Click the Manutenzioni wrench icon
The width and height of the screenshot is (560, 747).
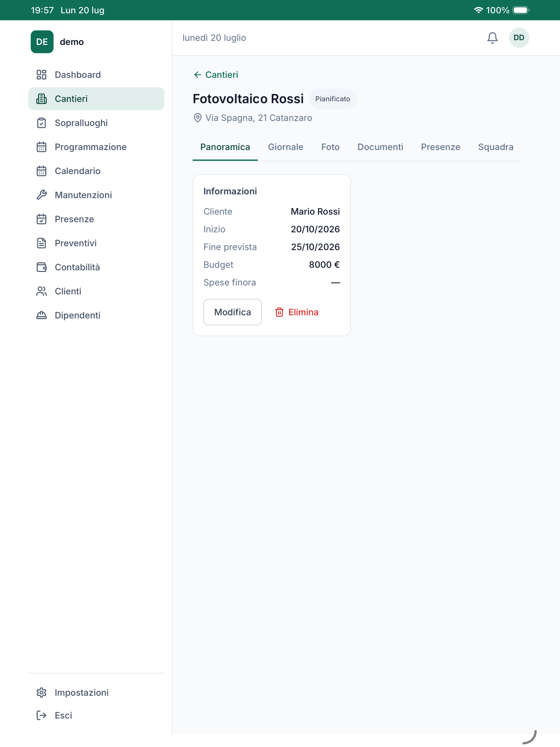(x=41, y=195)
